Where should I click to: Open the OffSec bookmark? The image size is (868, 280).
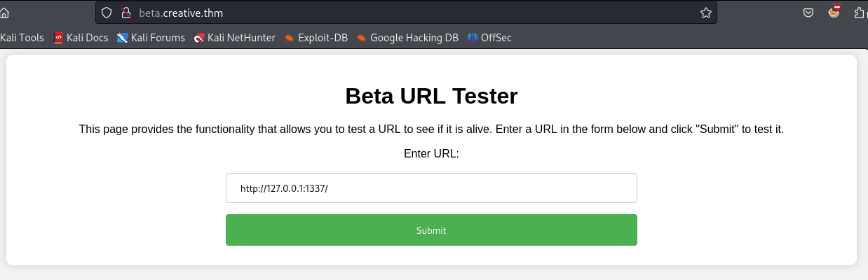pos(489,38)
